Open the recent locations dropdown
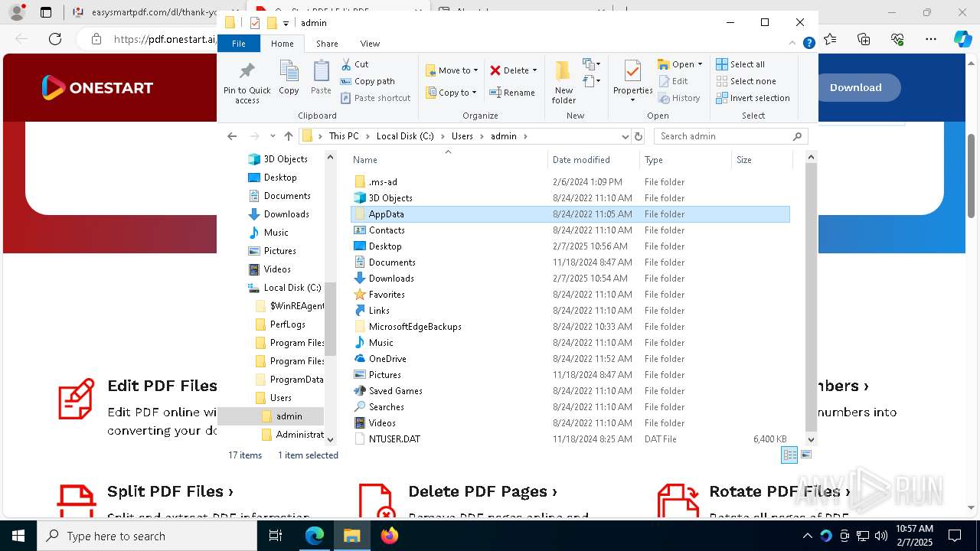Image resolution: width=980 pixels, height=551 pixels. point(273,136)
